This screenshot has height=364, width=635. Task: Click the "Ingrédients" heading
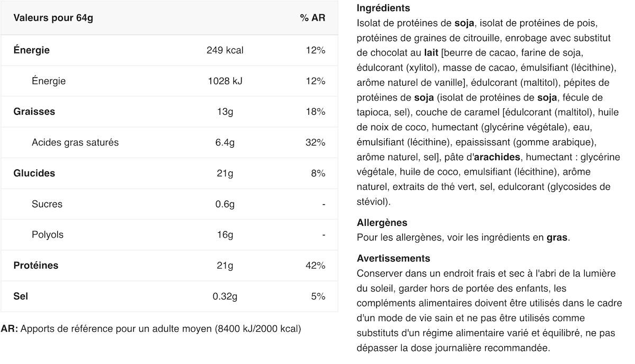pos(383,8)
